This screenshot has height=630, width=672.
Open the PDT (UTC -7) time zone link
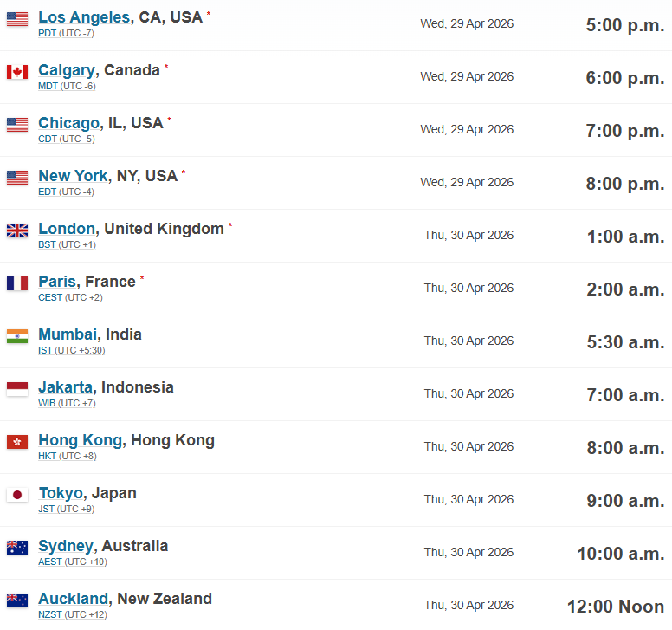pyautogui.click(x=66, y=33)
